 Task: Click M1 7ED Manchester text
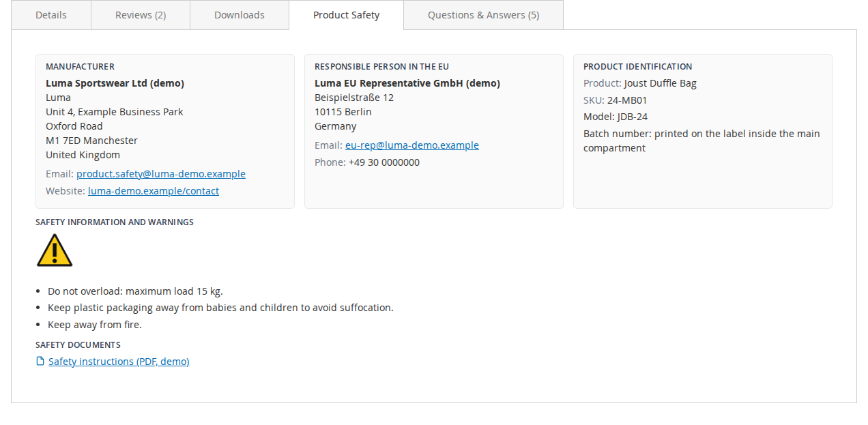point(91,141)
